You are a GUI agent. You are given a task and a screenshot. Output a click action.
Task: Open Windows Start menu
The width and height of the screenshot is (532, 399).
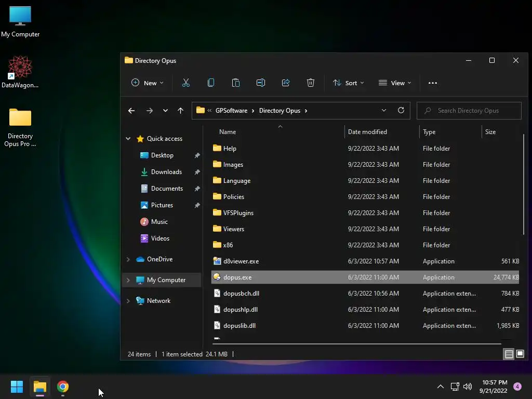pyautogui.click(x=17, y=387)
